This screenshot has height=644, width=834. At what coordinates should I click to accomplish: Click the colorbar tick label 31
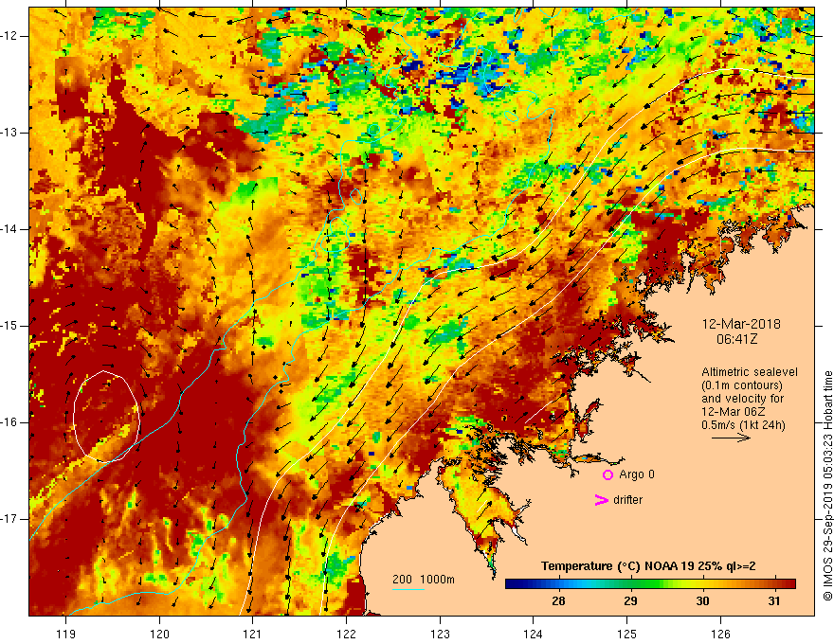coord(774,601)
